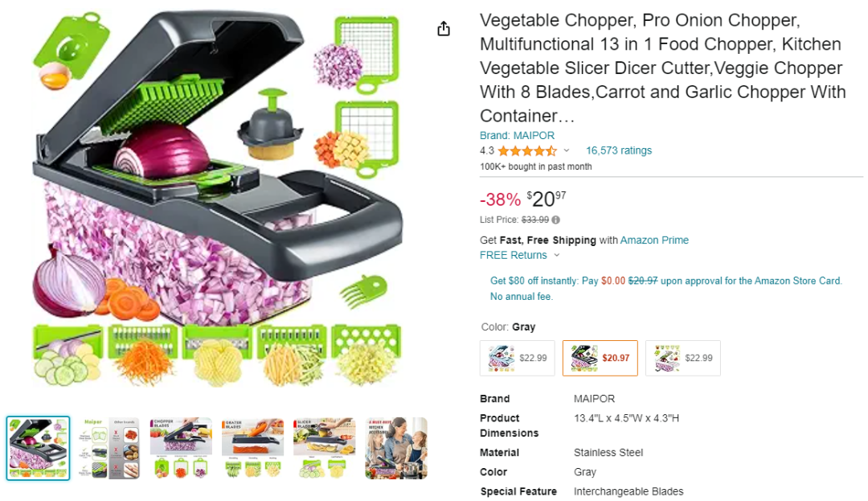The height and width of the screenshot is (501, 868).
Task: Click the info icon beside List Price
Action: (556, 220)
